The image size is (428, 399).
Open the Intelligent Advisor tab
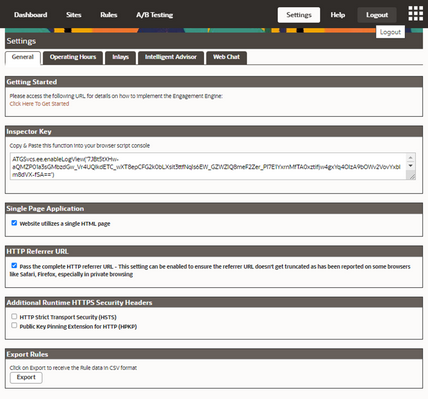tap(171, 57)
